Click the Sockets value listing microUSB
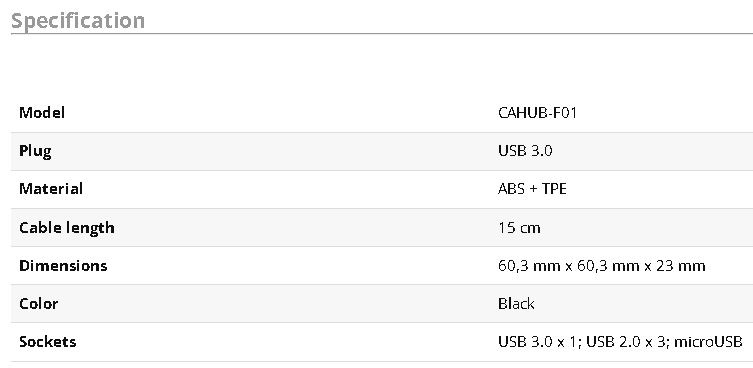 pos(620,342)
